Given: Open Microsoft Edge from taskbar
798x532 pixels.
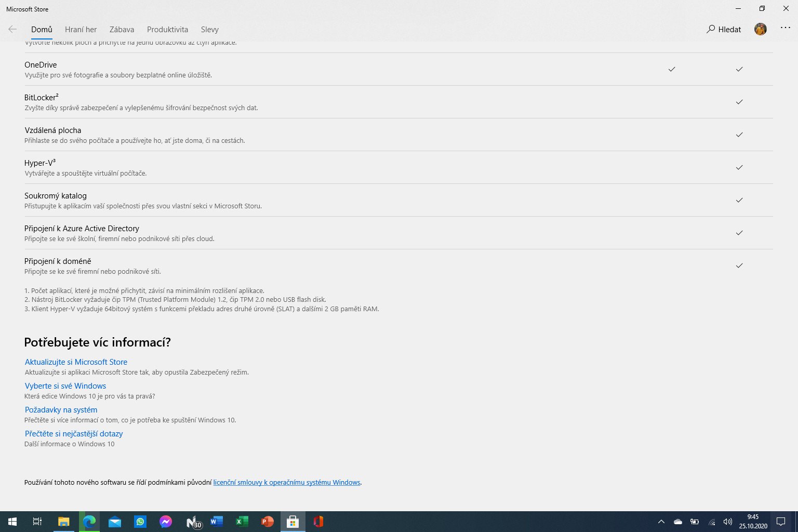Looking at the screenshot, I should [x=89, y=522].
